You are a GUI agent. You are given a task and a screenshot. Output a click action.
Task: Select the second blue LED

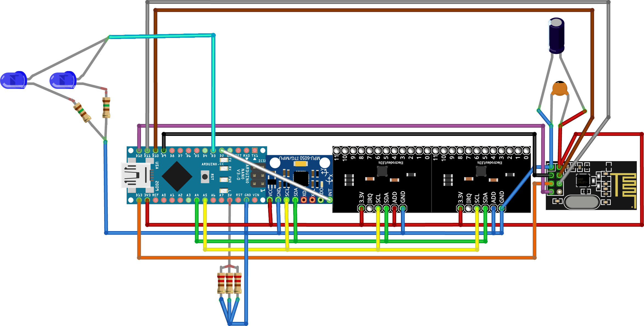pyautogui.click(x=63, y=80)
